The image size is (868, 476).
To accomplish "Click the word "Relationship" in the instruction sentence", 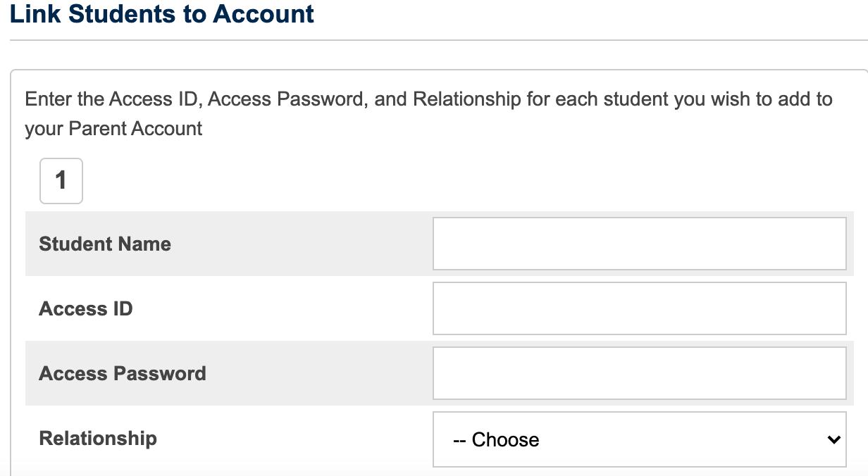I will pyautogui.click(x=466, y=99).
